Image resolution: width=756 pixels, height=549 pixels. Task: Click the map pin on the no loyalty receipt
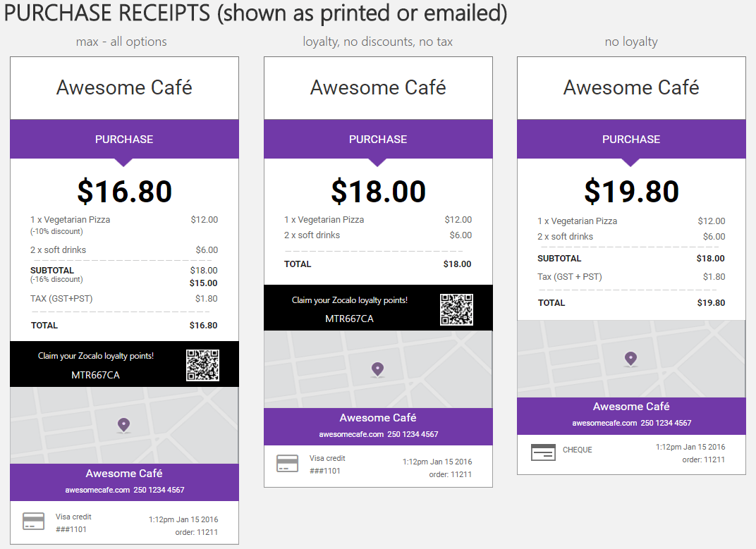click(630, 359)
